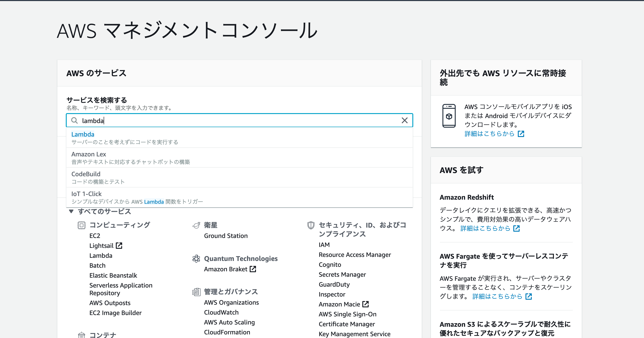Click the security shield icon
Screen dimensions: 644x338
click(311, 225)
